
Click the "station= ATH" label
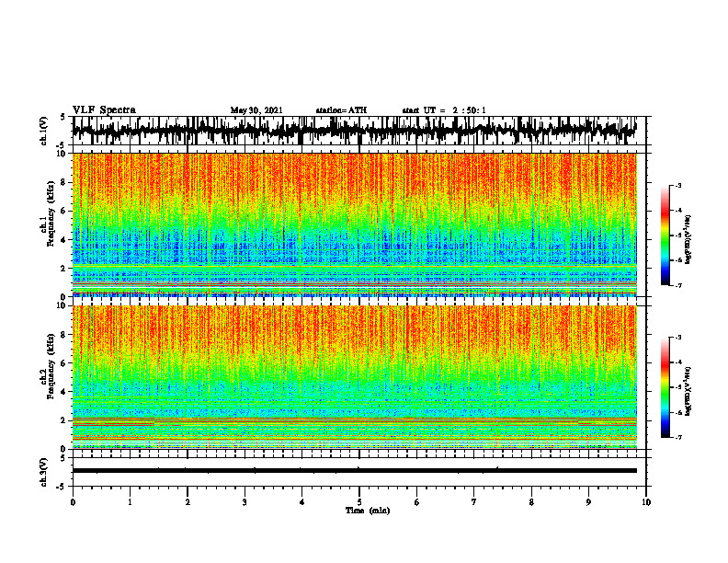[341, 110]
